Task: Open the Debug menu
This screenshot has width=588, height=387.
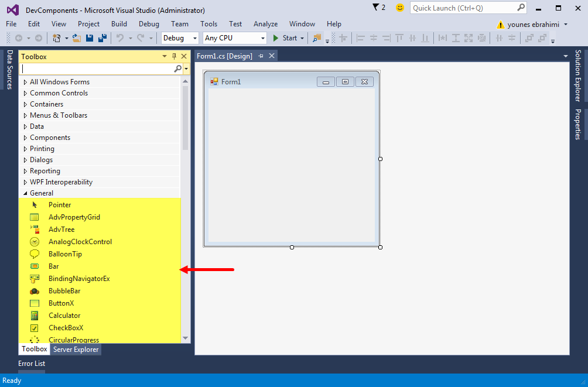Action: pyautogui.click(x=149, y=24)
